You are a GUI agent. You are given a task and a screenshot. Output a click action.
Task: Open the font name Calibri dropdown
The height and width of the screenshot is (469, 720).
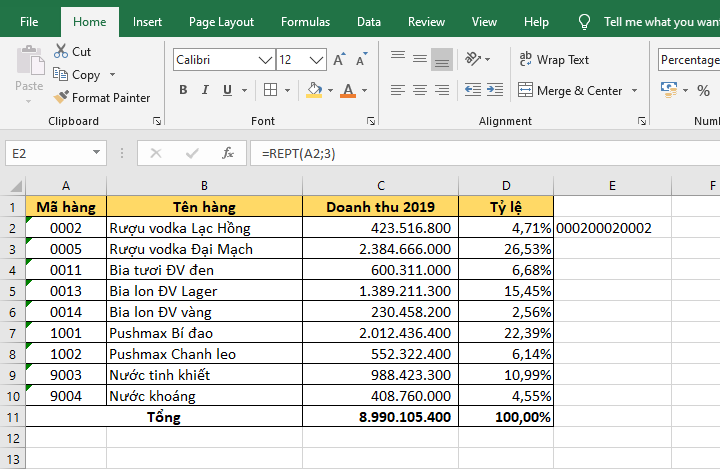pyautogui.click(x=266, y=60)
